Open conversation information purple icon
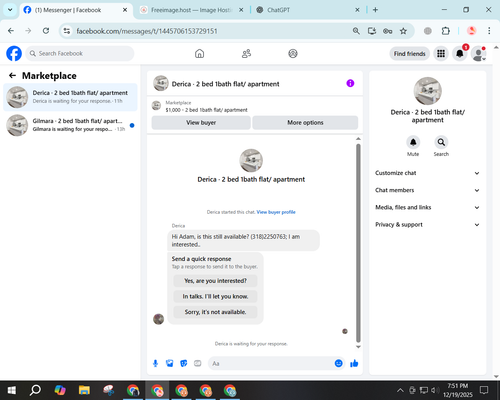Screen dimensions: 500x400 (x=350, y=83)
